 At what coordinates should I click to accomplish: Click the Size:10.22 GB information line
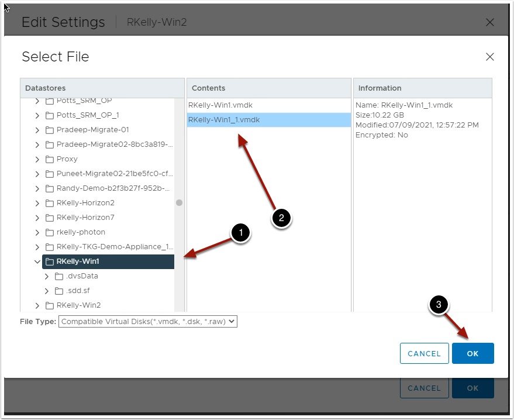pos(380,115)
